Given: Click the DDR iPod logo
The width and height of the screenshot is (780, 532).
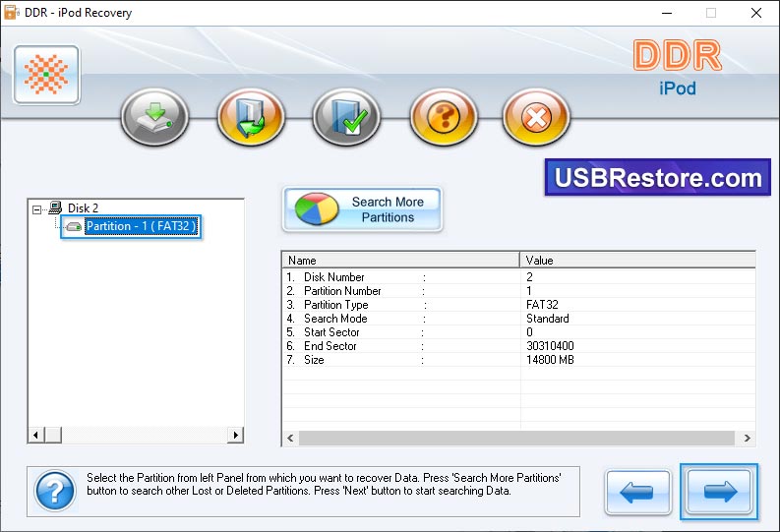Looking at the screenshot, I should click(678, 68).
